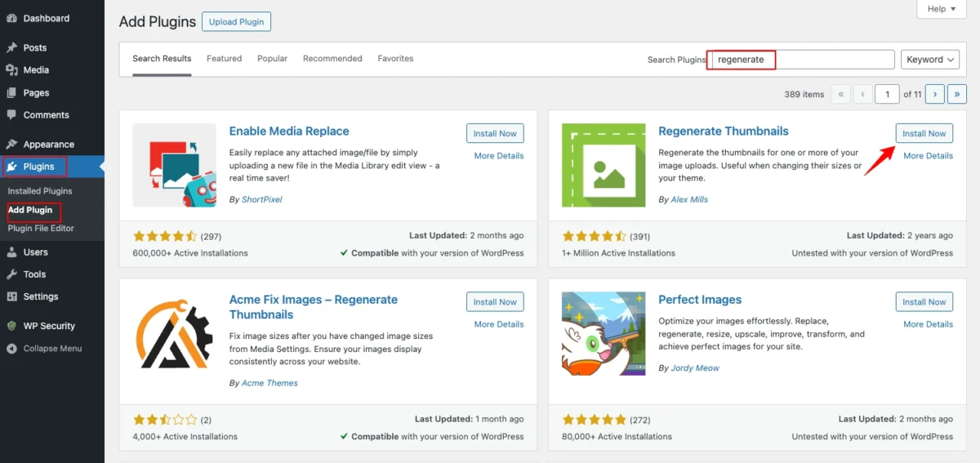
Task: Click the Posts pushpin icon
Action: [11, 47]
